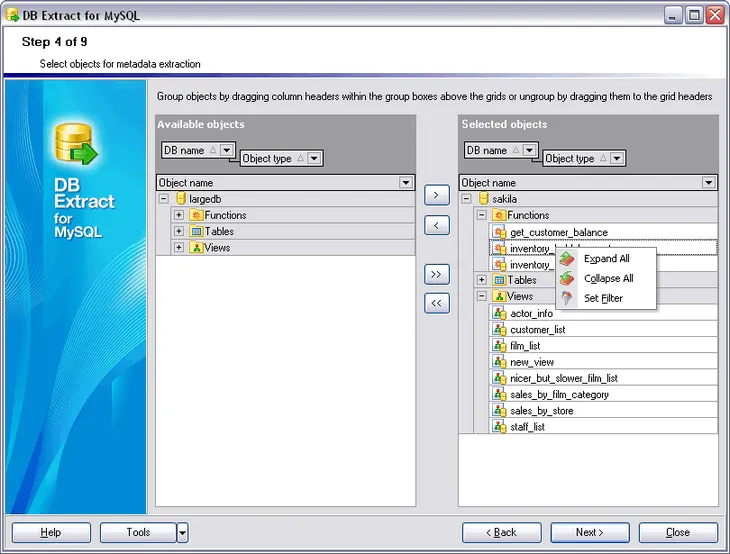Click the Close button at bottom

tap(678, 533)
